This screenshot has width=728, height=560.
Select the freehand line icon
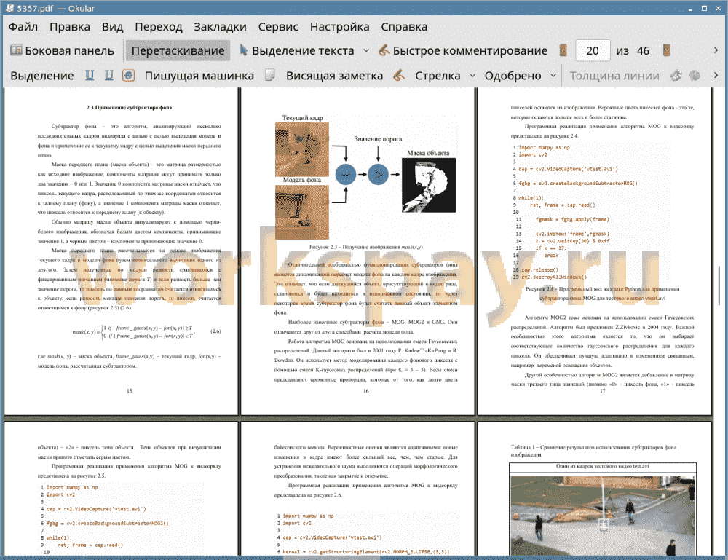pos(399,76)
